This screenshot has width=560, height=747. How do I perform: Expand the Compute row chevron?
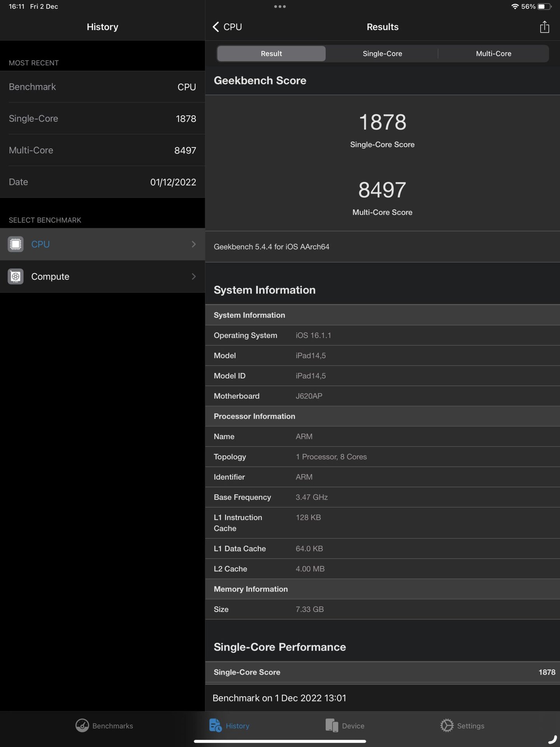[194, 277]
